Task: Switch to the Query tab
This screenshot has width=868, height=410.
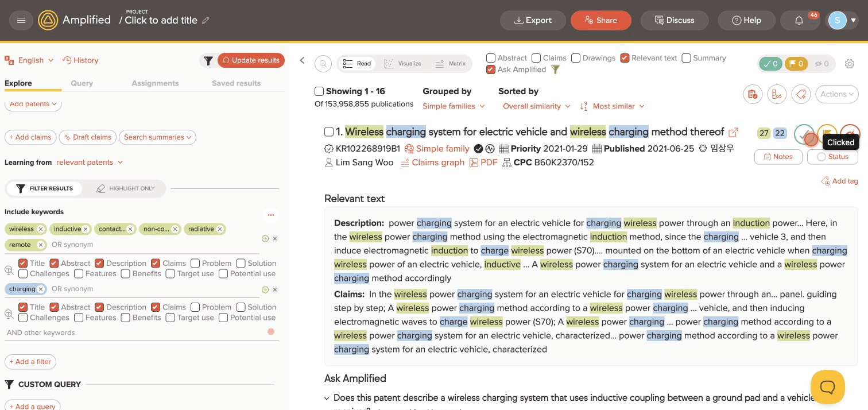Action: [x=82, y=83]
